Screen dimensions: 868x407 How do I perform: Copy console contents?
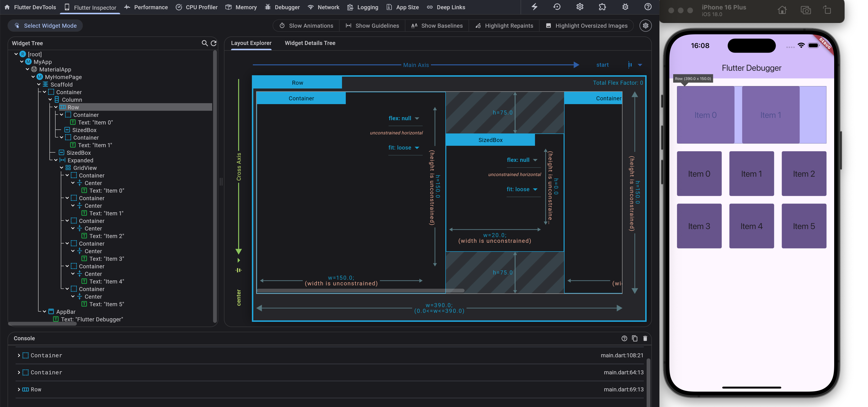pyautogui.click(x=635, y=338)
